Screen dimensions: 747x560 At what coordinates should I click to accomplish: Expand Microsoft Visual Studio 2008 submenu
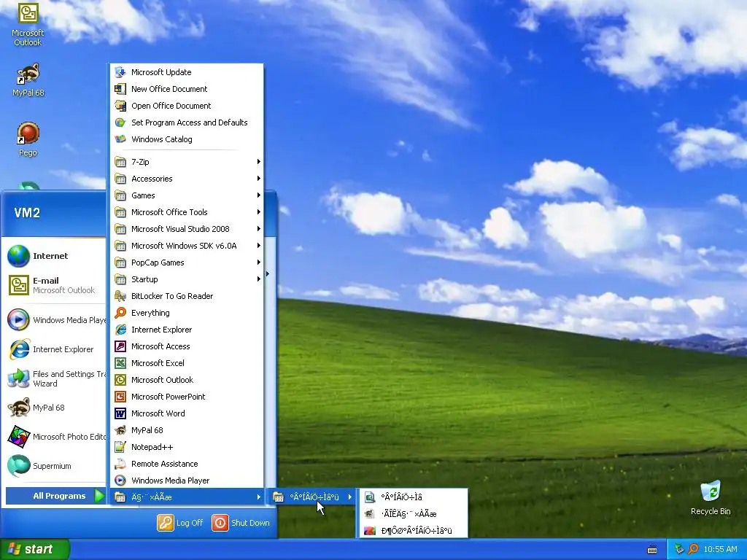pyautogui.click(x=186, y=229)
